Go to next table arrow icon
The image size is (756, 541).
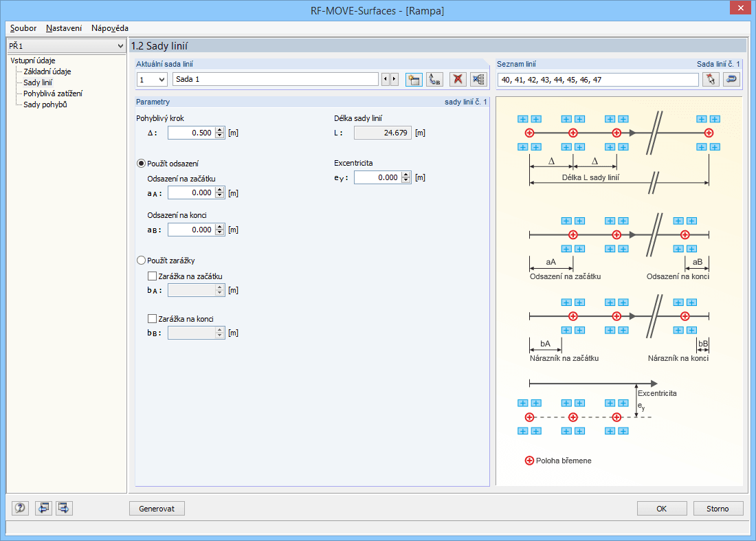click(x=64, y=508)
